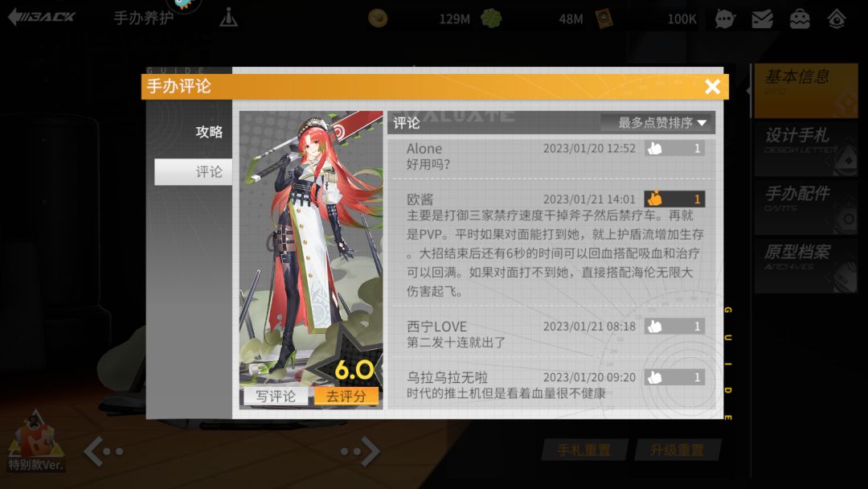Click the 写评论 button

[x=276, y=396]
